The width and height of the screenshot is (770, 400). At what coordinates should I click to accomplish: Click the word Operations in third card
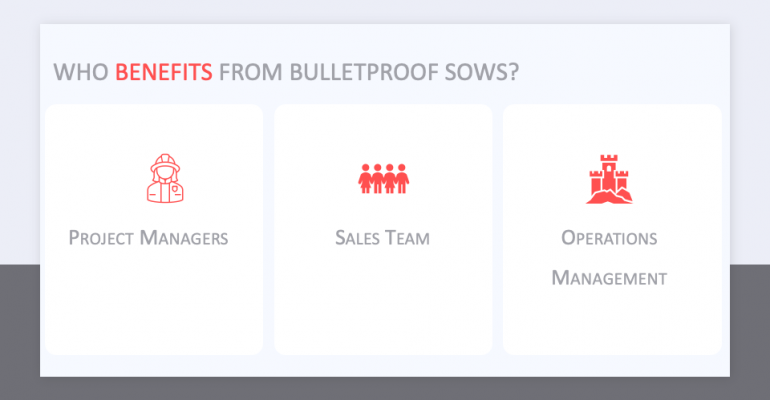click(x=609, y=238)
